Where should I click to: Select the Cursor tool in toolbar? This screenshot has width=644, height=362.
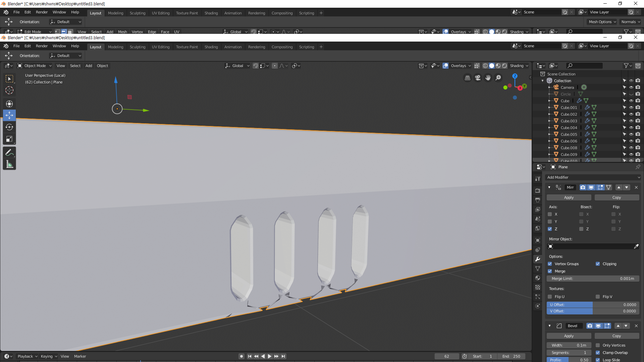[x=9, y=90]
